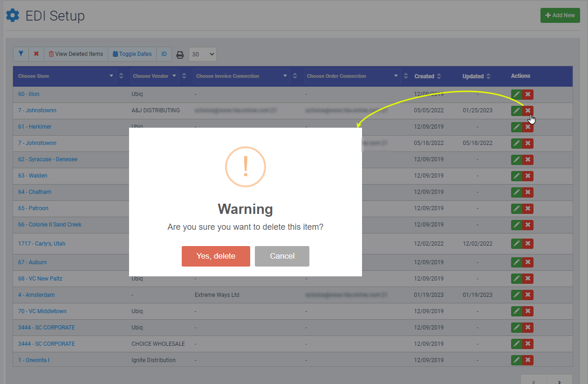
Task: Click the filter funnel icon
Action: tap(21, 54)
